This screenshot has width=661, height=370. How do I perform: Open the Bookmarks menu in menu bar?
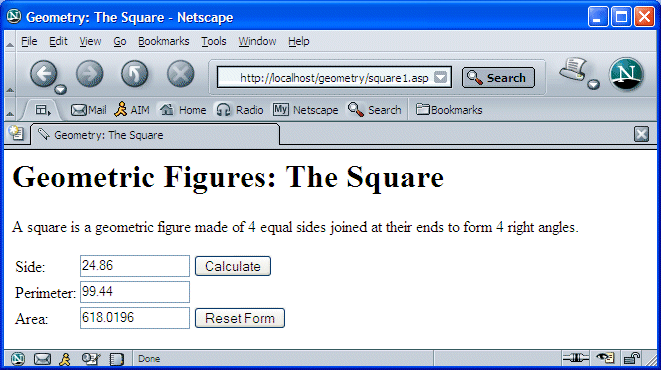164,41
